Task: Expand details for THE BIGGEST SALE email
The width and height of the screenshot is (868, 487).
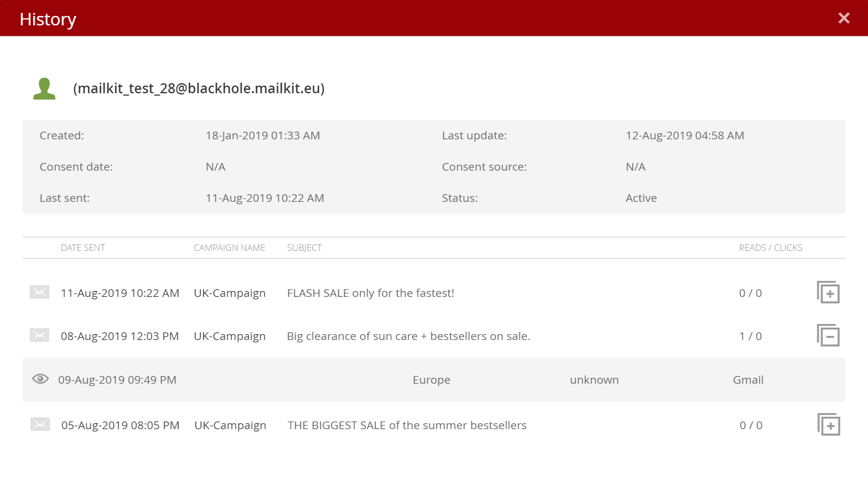Action: (x=828, y=424)
